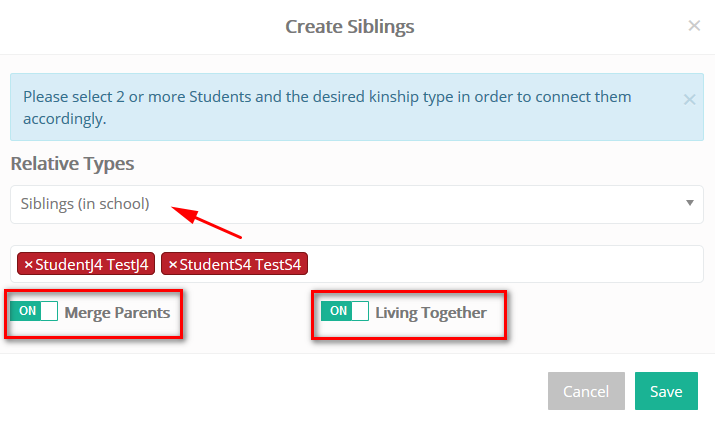Cancel the sibling creation
This screenshot has width=715, height=426.
tap(586, 391)
